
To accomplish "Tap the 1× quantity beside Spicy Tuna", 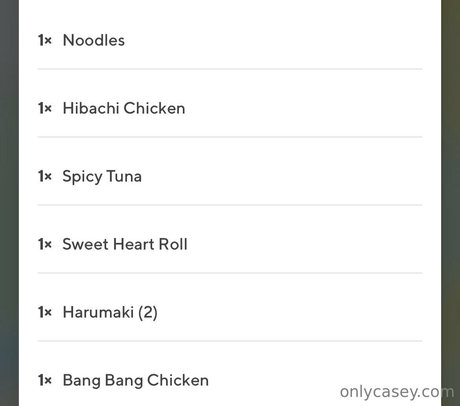I will tap(45, 176).
